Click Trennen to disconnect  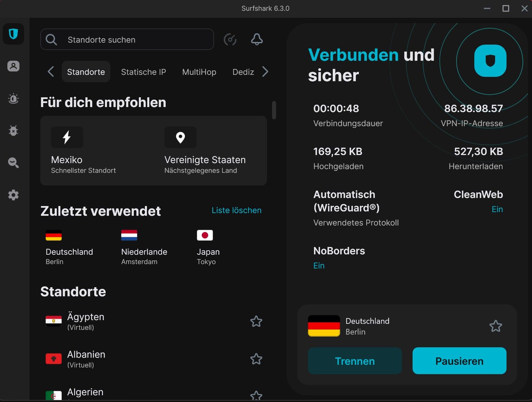click(x=355, y=361)
